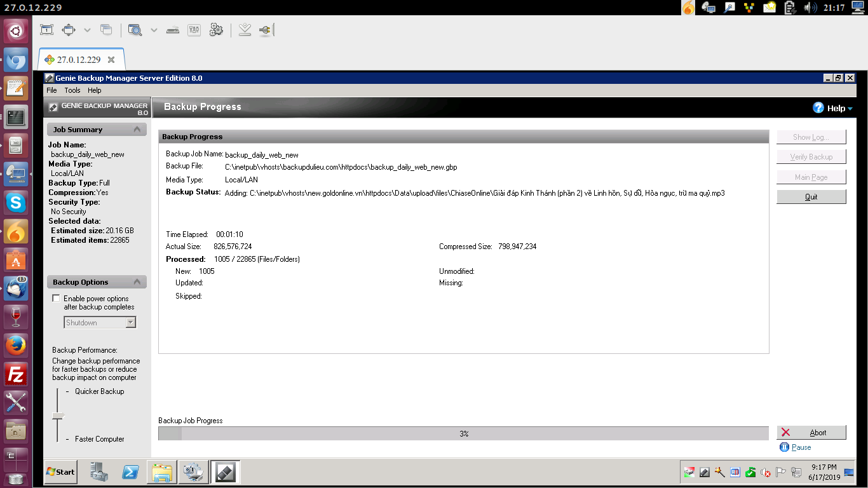
Task: Click the blue Help question mark icon
Action: point(818,108)
